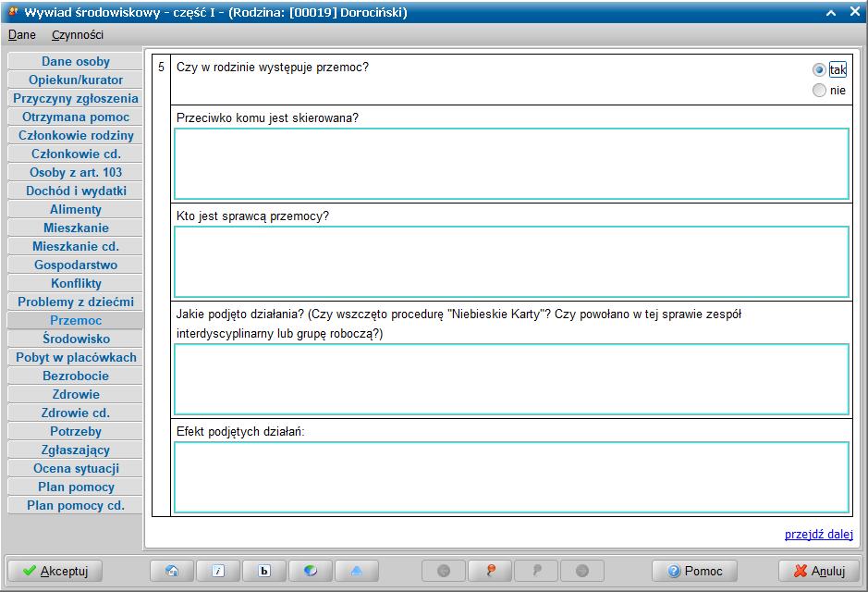
Task: Open the Członkowie rodziny section
Action: [76, 136]
